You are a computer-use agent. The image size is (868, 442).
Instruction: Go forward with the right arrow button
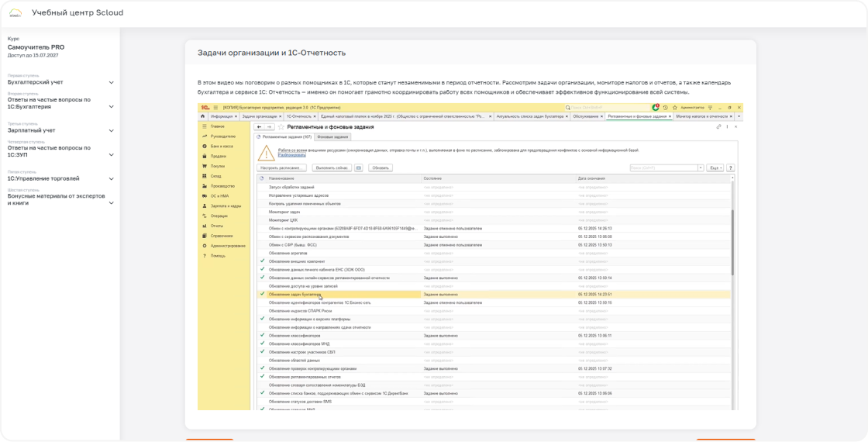pos(269,127)
